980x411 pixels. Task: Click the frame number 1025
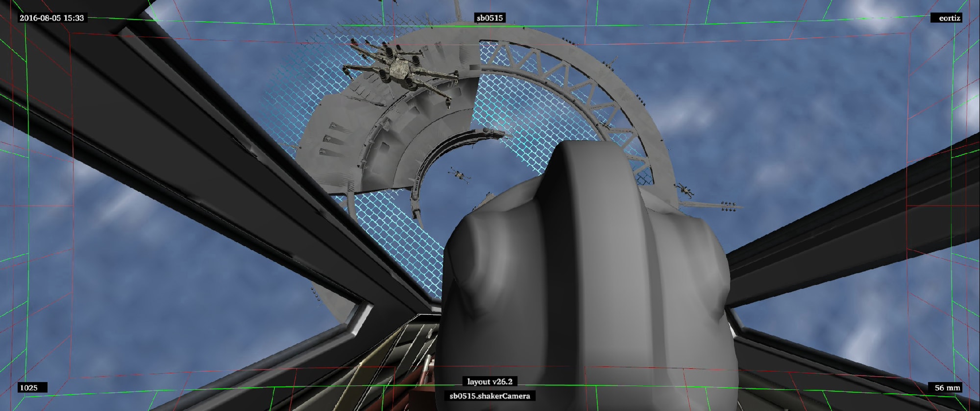[32, 388]
